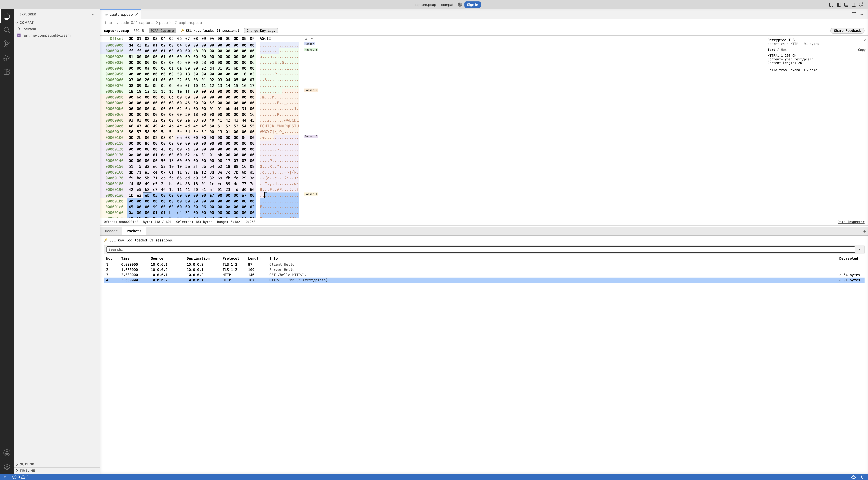
Task: Collapse the COMPAT folder section
Action: click(26, 23)
